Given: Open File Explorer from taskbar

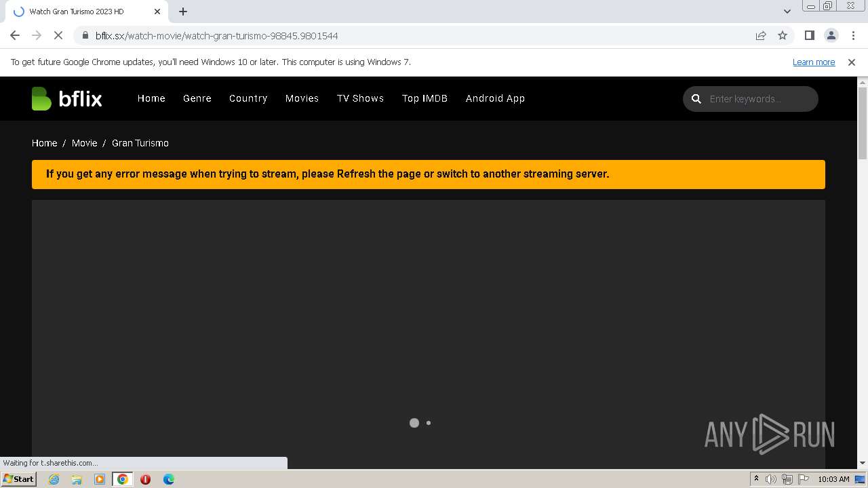Looking at the screenshot, I should pyautogui.click(x=77, y=479).
